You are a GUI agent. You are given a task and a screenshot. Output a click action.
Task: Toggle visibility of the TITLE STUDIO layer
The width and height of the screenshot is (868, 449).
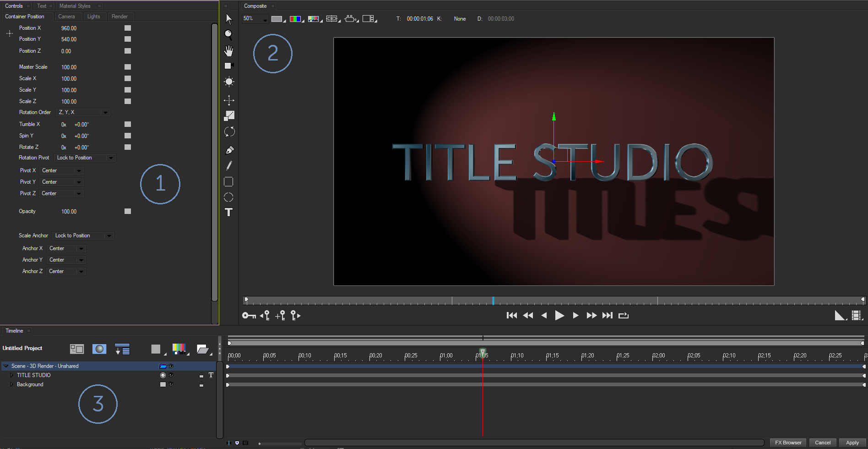click(x=171, y=375)
